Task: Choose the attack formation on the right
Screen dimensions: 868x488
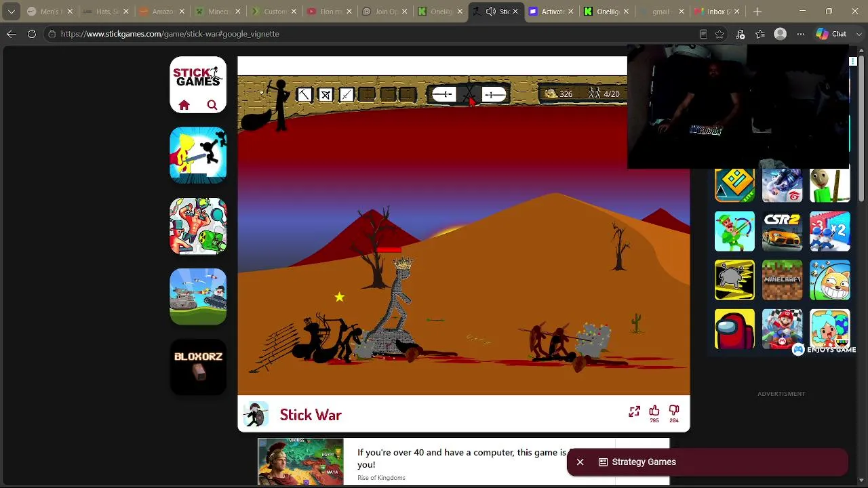Action: [494, 94]
